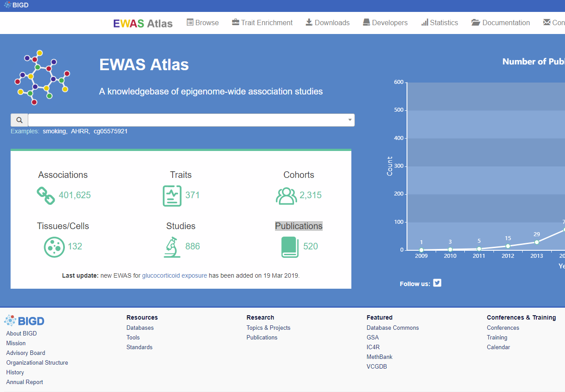Viewport: 565px width, 392px height.
Task: Expand the search box dropdown arrow
Action: (x=350, y=120)
